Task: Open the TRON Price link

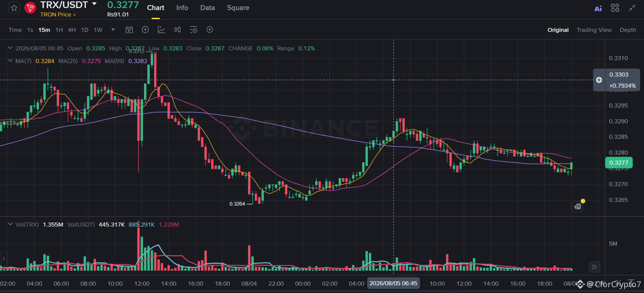Action: (x=58, y=14)
